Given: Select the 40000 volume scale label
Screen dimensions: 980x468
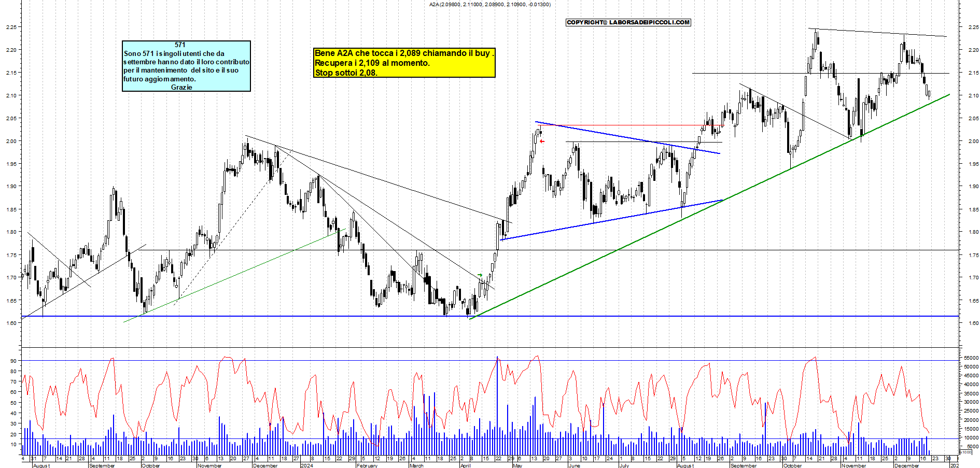Looking at the screenshot, I should tap(971, 385).
